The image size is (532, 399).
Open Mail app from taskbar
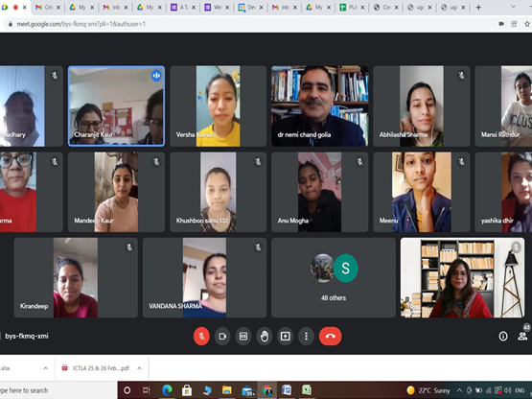[x=247, y=390]
